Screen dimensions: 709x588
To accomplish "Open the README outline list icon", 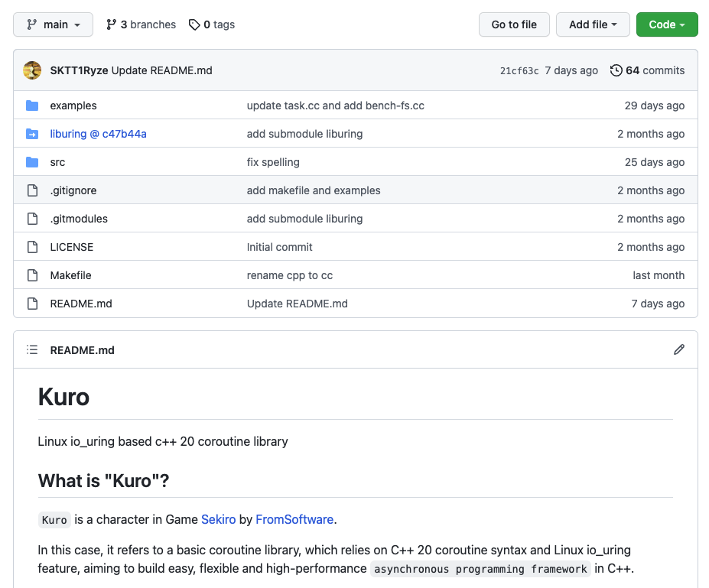I will 32,349.
